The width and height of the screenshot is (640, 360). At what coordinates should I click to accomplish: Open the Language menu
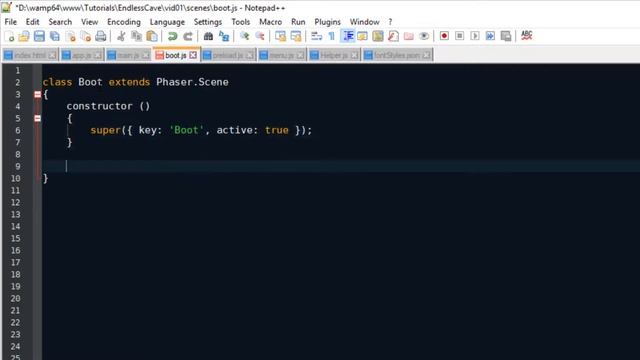tap(167, 22)
